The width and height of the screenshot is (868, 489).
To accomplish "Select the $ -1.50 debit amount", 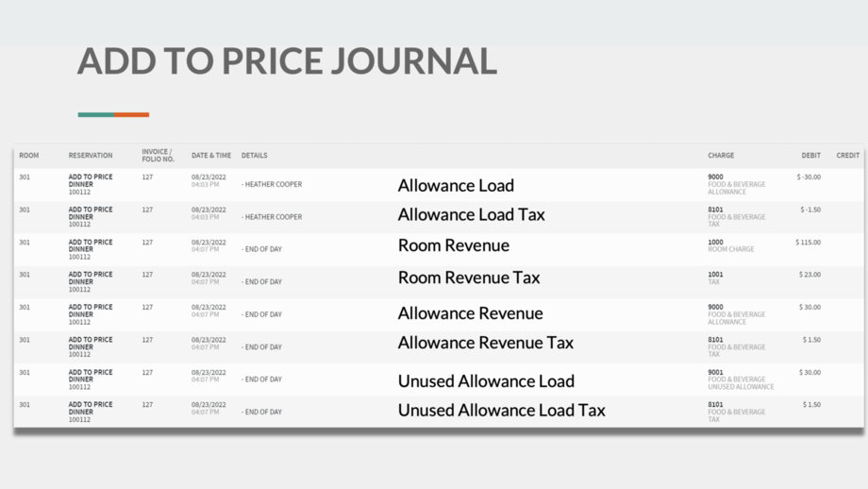I will (810, 210).
